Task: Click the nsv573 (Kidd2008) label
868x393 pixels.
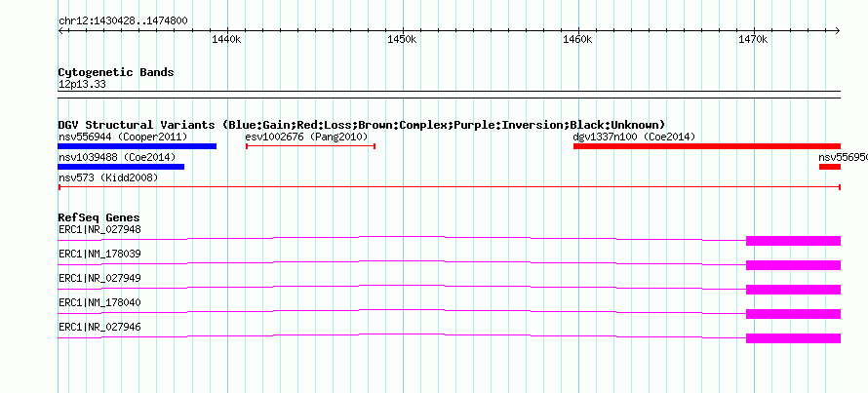Action: pyautogui.click(x=108, y=177)
